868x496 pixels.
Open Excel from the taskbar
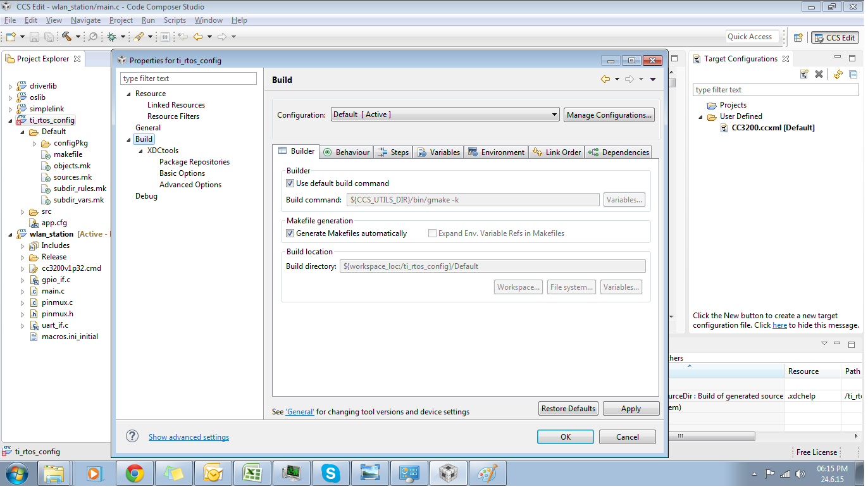click(252, 473)
